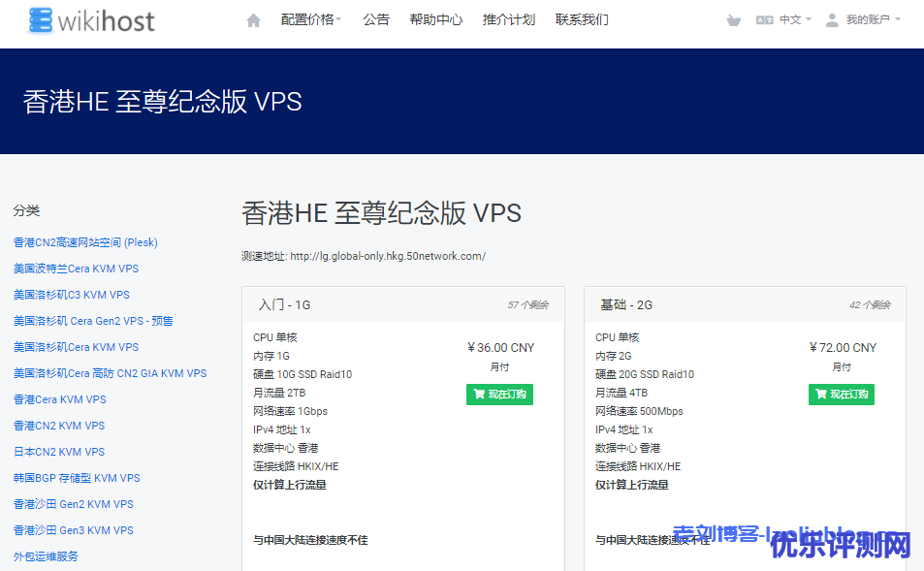
Task: Open the shopping basket icon
Action: click(734, 20)
